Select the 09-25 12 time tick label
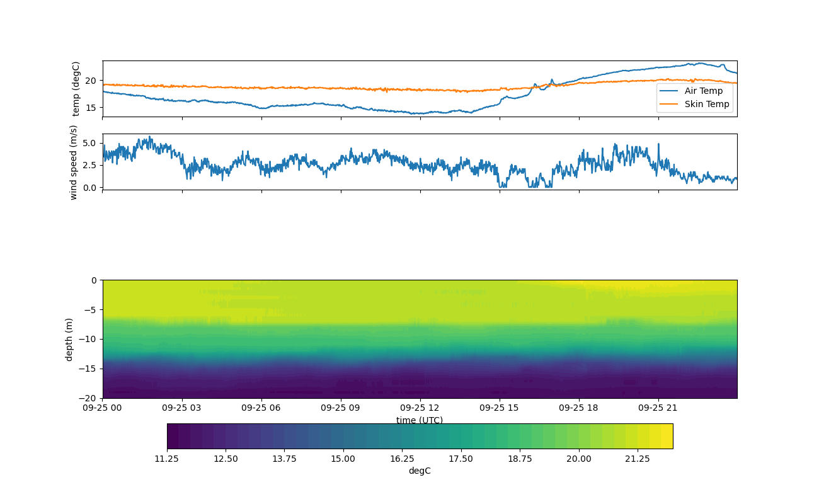 click(420, 408)
